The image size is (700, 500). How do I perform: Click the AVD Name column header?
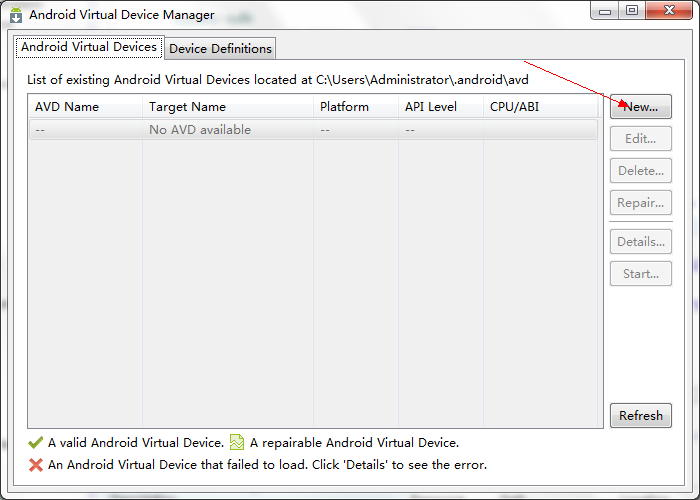pyautogui.click(x=85, y=107)
